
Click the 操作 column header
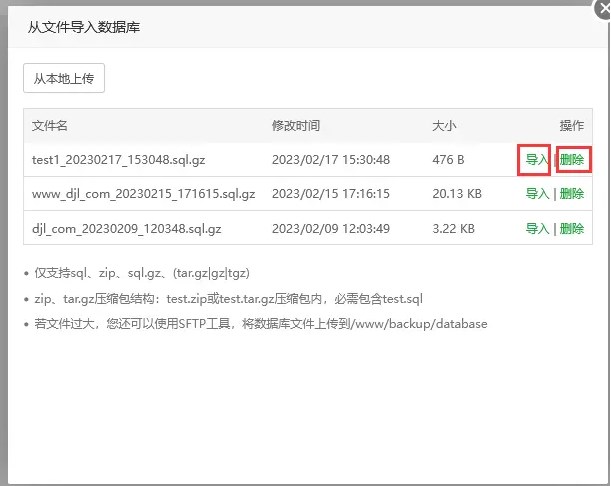(571, 126)
